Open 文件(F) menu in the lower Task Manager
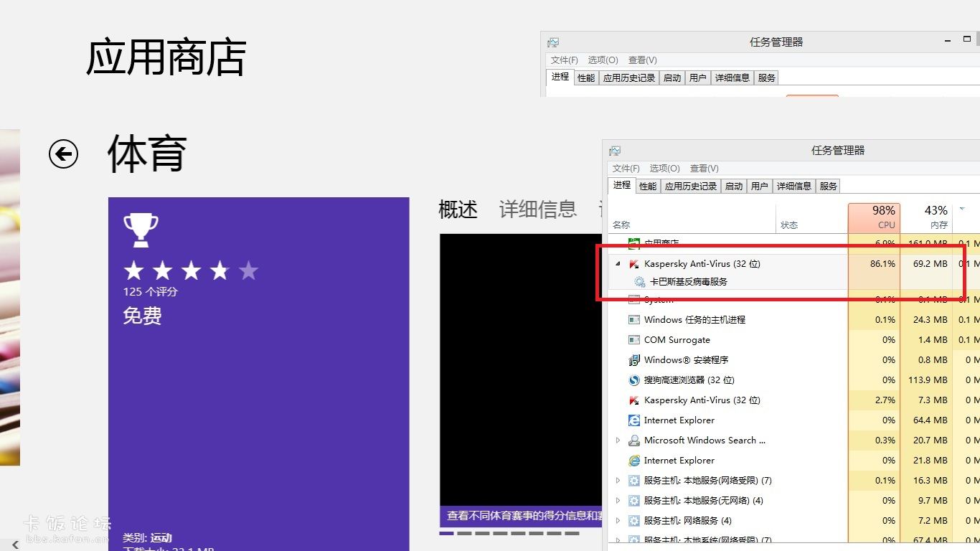980x551 pixels. (626, 169)
